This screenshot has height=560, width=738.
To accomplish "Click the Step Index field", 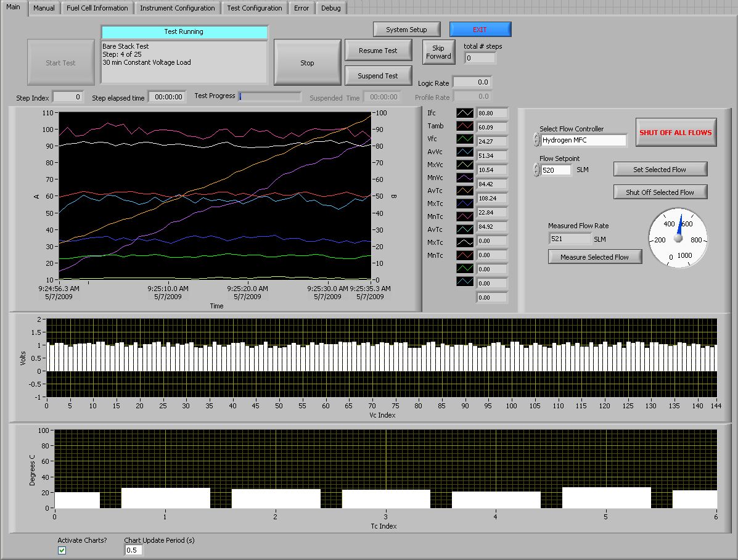I will coord(68,97).
